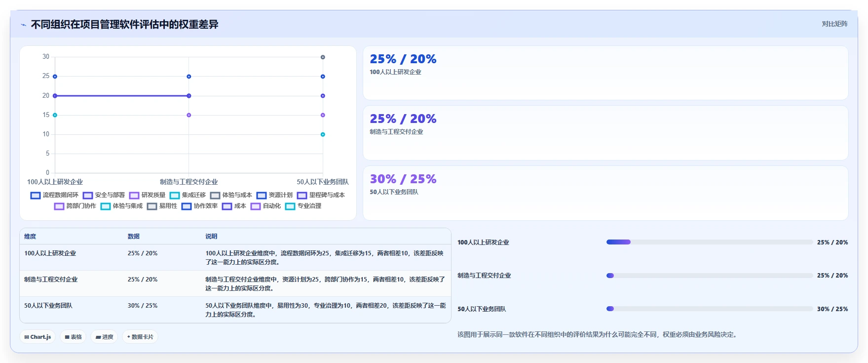
Task: Click the Chart.js tag
Action: tap(38, 337)
